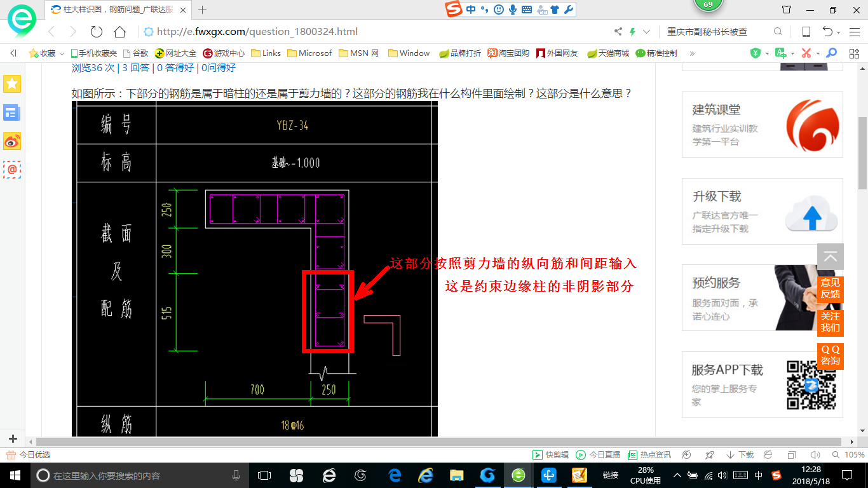868x488 pixels.
Task: Open 今日直播 in status bar
Action: 598,455
